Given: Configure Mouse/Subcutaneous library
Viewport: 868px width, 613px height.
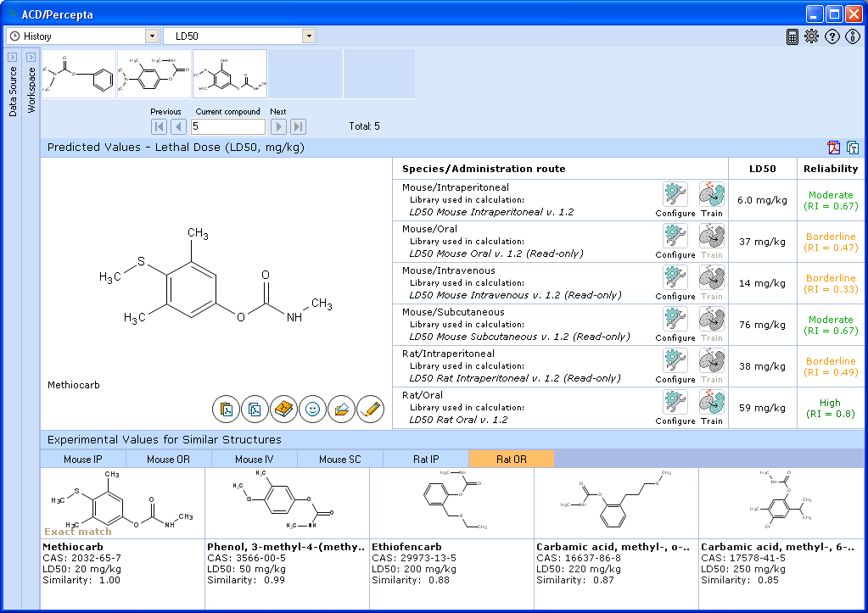Looking at the screenshot, I should pyautogui.click(x=675, y=320).
